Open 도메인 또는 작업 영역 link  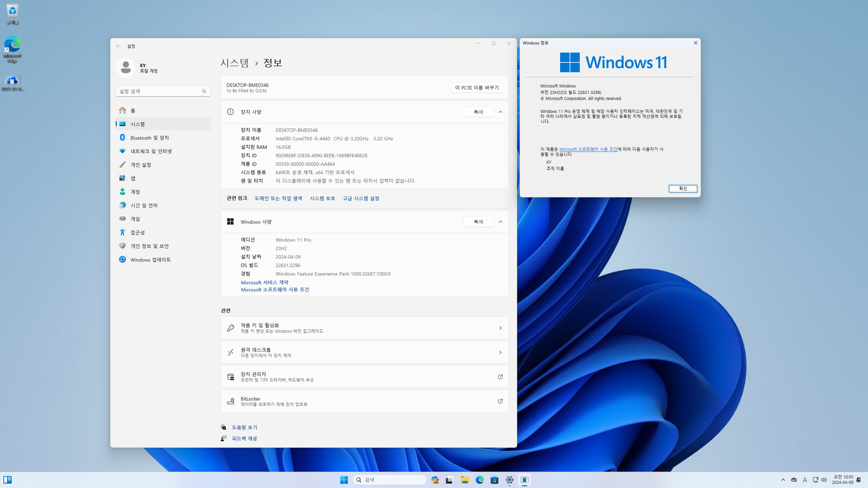[x=279, y=198]
